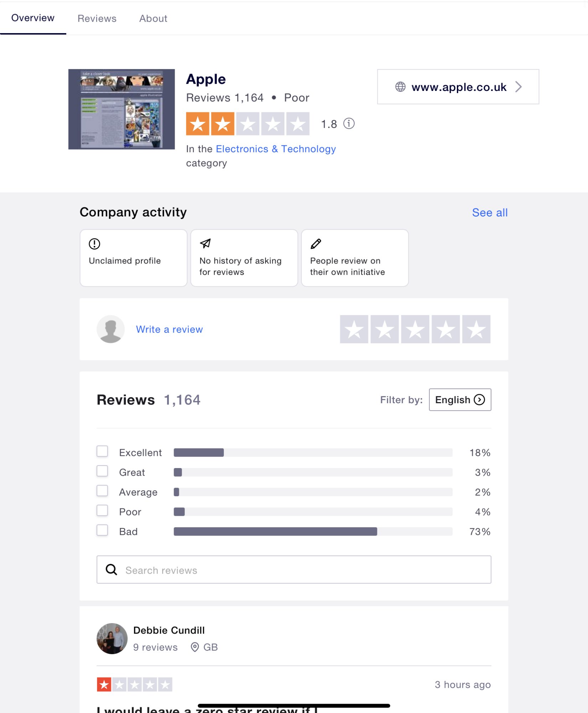Click the magnifier icon in Search reviews
This screenshot has height=713, width=588.
pos(112,570)
